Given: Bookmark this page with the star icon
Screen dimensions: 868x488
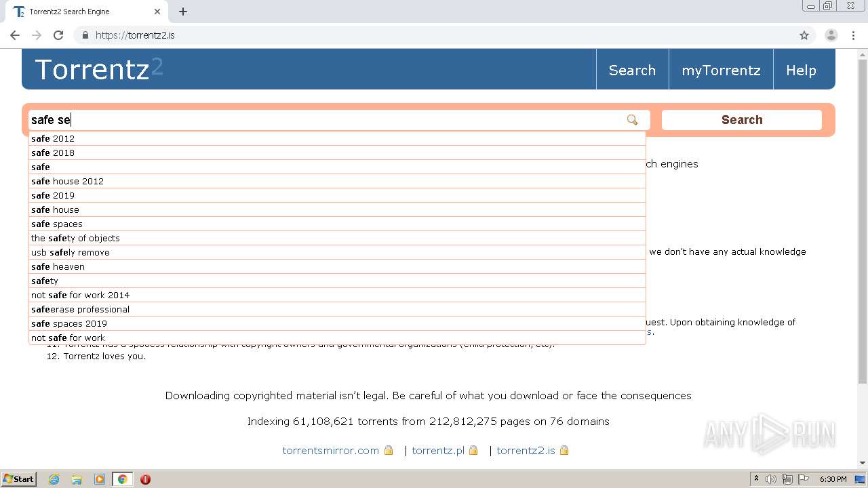Looking at the screenshot, I should coord(804,35).
